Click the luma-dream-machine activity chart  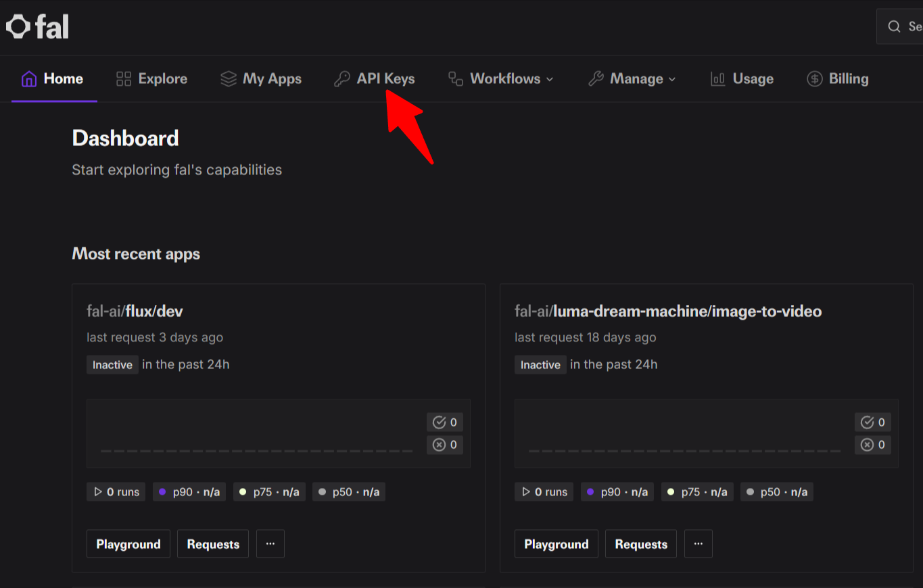(x=707, y=433)
